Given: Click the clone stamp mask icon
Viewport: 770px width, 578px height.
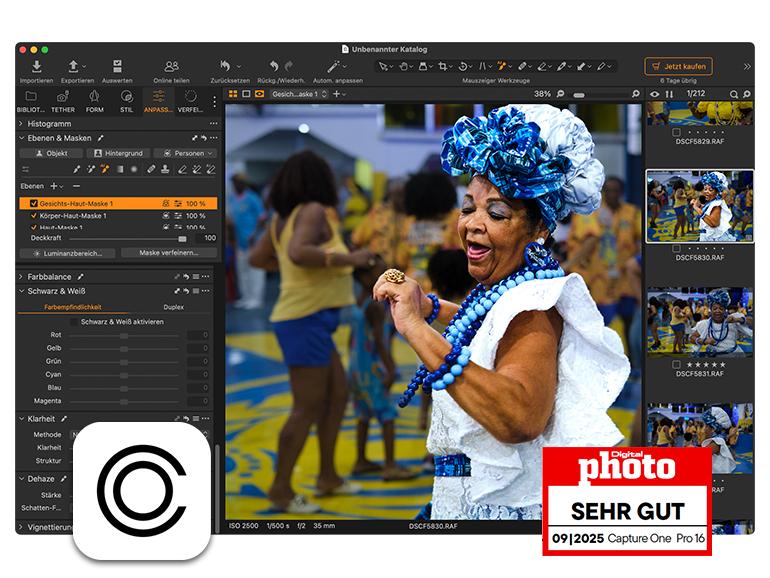Looking at the screenshot, I should click(165, 169).
